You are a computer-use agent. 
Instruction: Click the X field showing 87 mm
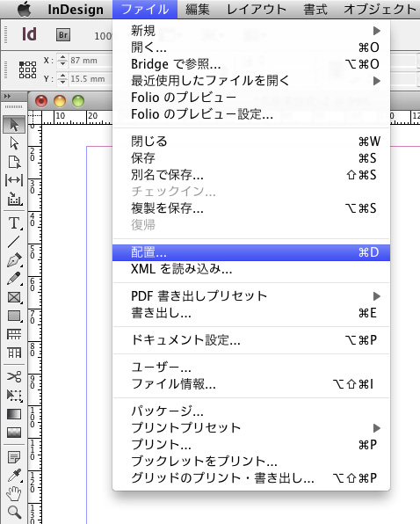91,61
